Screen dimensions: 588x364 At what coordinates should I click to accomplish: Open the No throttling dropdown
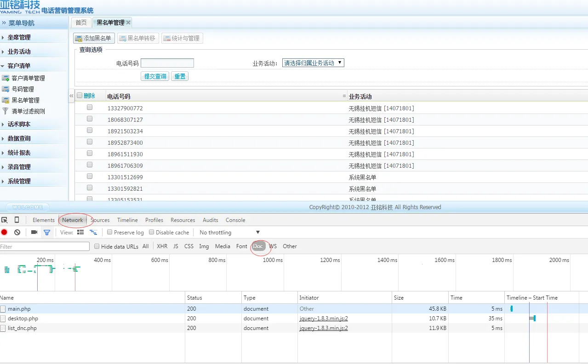[x=230, y=233]
